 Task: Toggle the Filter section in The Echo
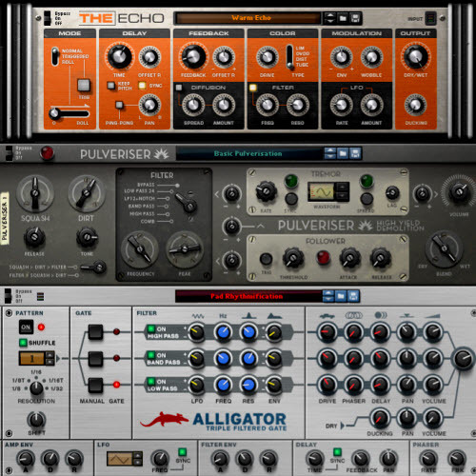[x=253, y=88]
